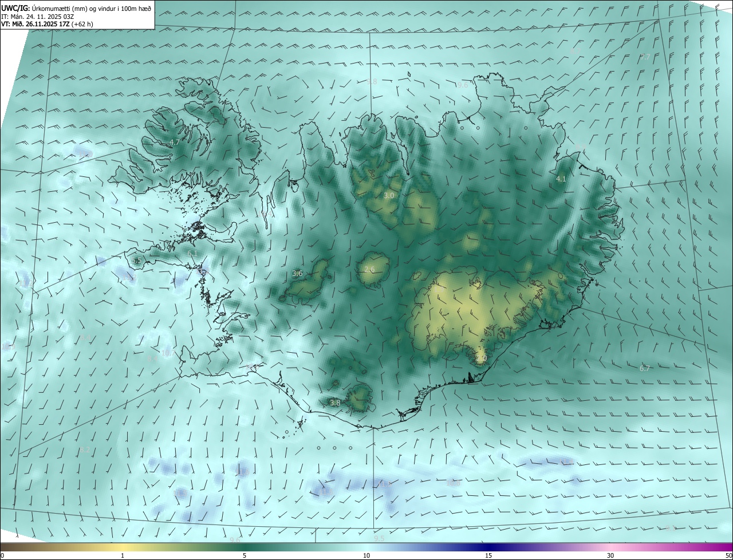Click the 0 tick label on the color scale
The image size is (733, 560).
[2, 555]
